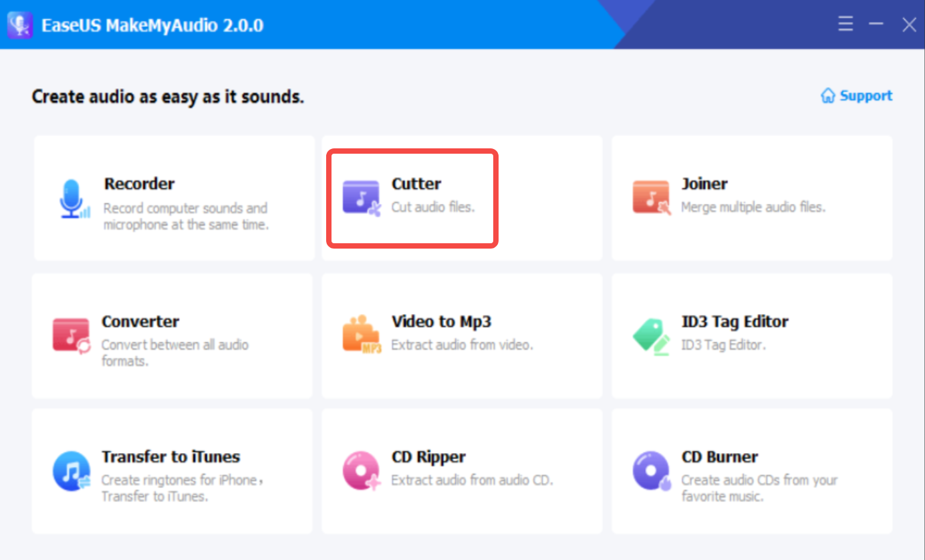The image size is (925, 560).
Task: Open the hamburger menu
Action: click(845, 23)
